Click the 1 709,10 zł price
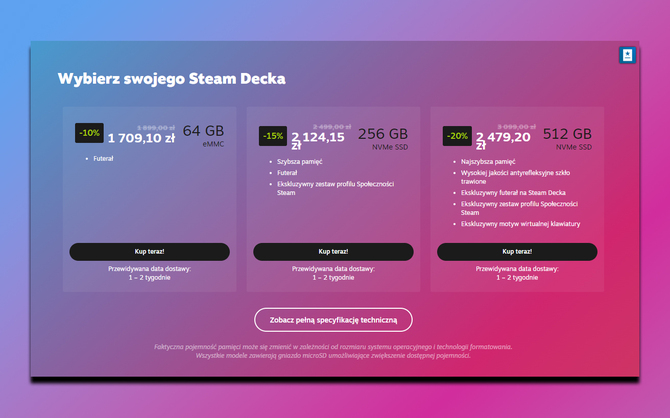This screenshot has height=418, width=670. point(141,138)
